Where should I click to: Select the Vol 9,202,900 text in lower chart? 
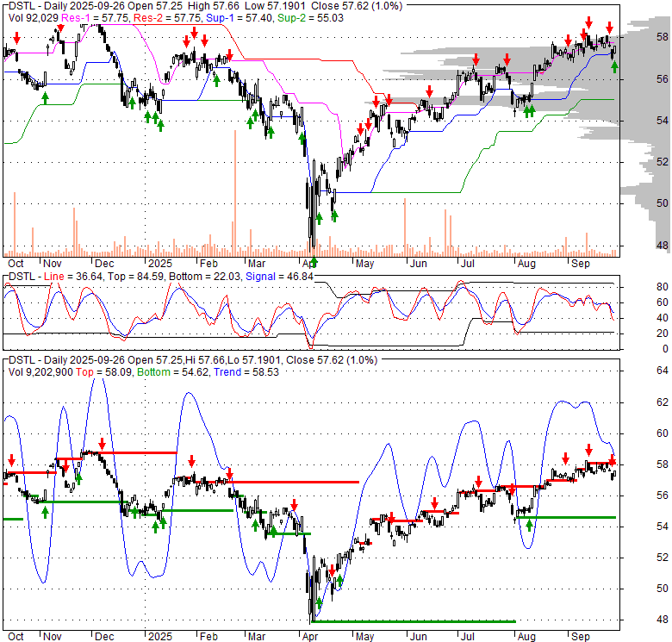[x=40, y=372]
